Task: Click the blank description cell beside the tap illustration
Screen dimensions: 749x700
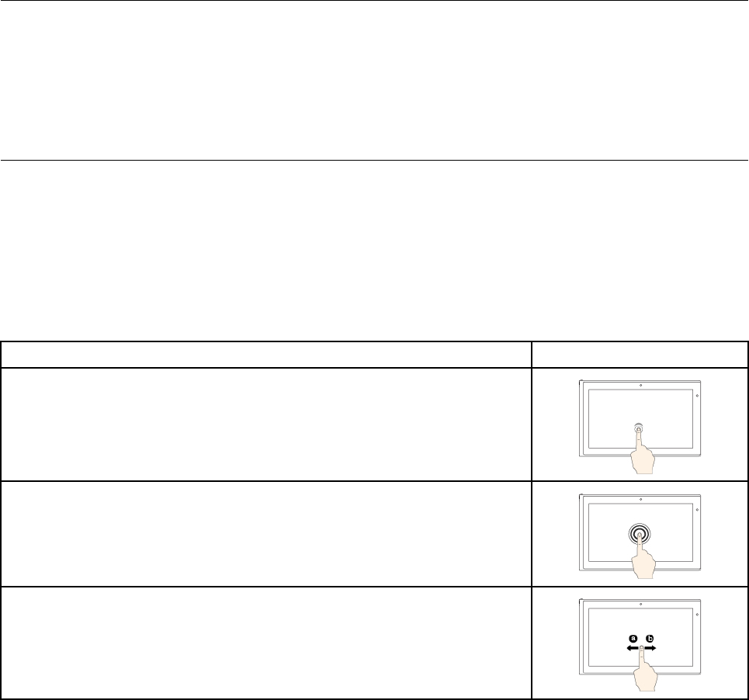Action: [266, 424]
